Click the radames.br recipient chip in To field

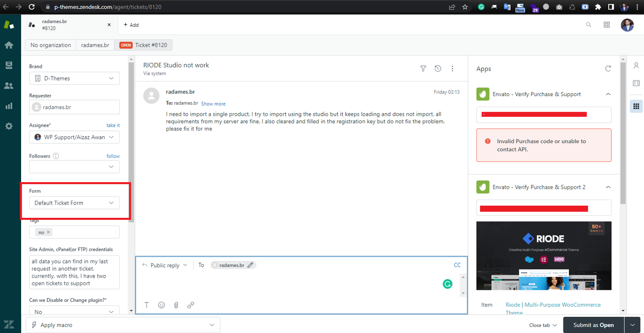pyautogui.click(x=233, y=265)
